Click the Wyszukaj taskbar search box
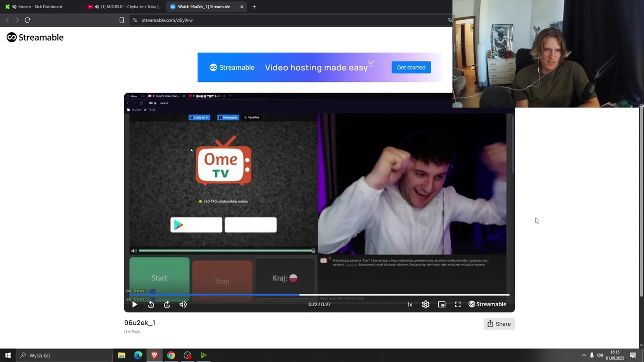644x362 pixels. coord(64,355)
